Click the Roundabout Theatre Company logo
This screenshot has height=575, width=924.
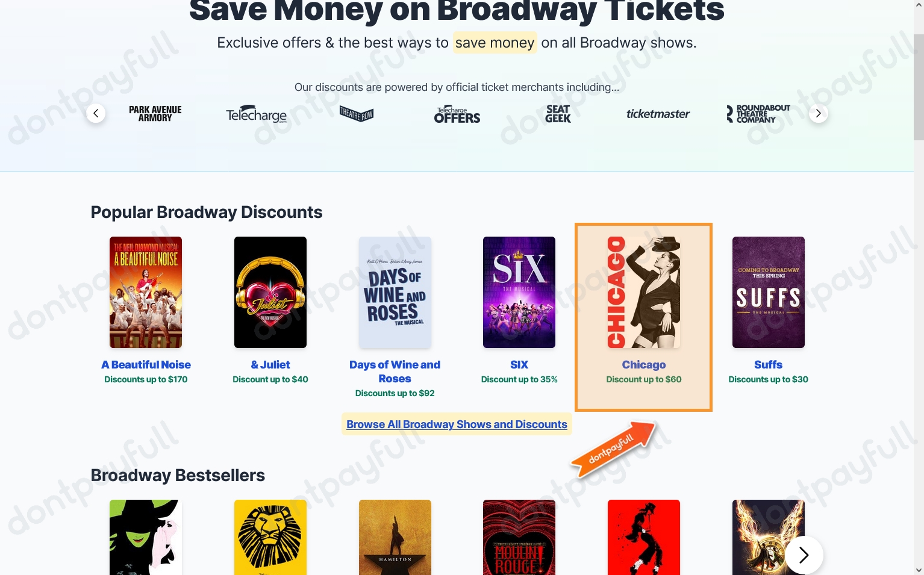[758, 114]
